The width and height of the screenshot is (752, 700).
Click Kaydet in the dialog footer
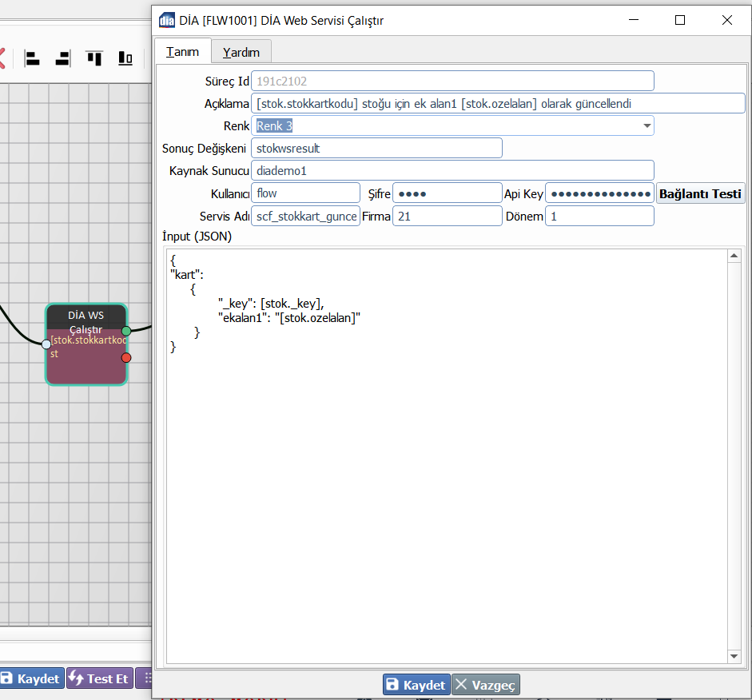(416, 685)
